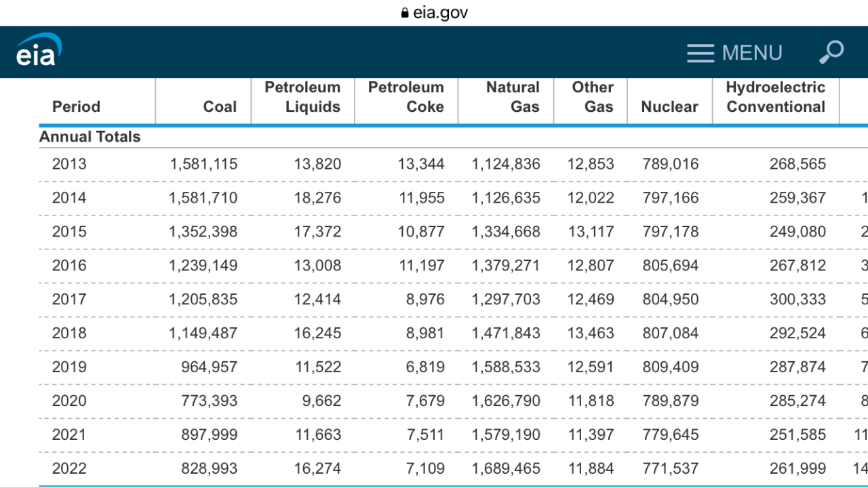Select the Natural Gas column header
Screen dimensions: 868x488
click(513, 97)
